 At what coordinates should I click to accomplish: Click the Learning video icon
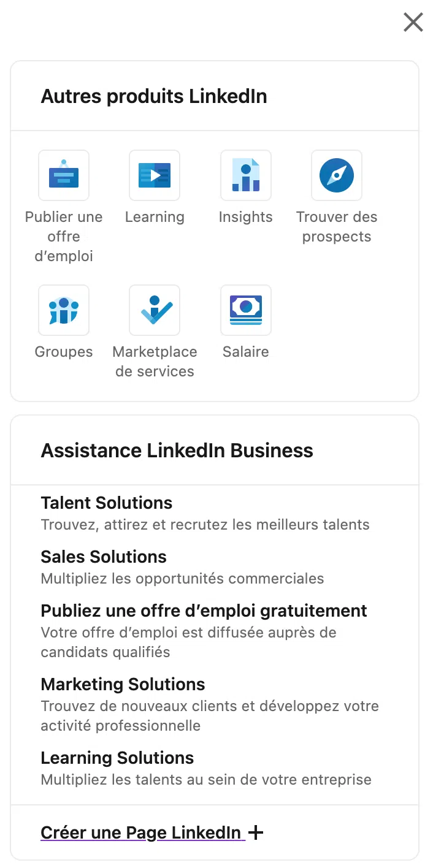[155, 175]
